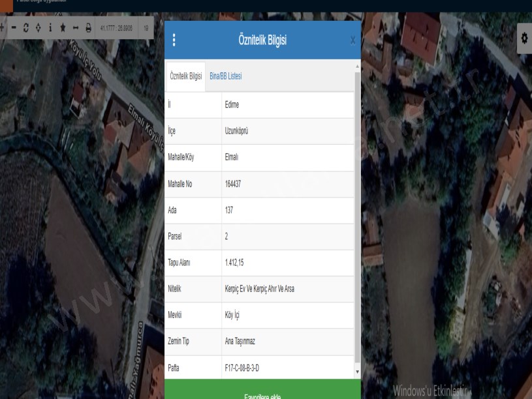
Task: Select the info query tool icon
Action: pos(50,29)
